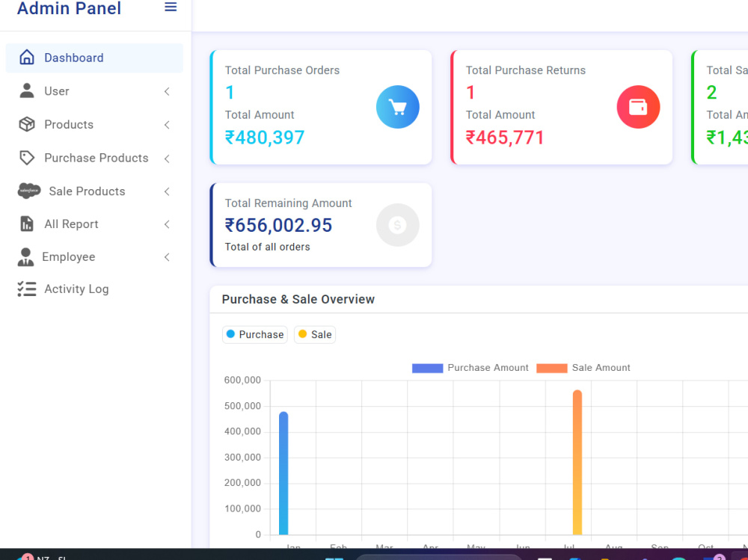This screenshot has width=748, height=560.
Task: Expand the Sale Products chevron
Action: 167,191
